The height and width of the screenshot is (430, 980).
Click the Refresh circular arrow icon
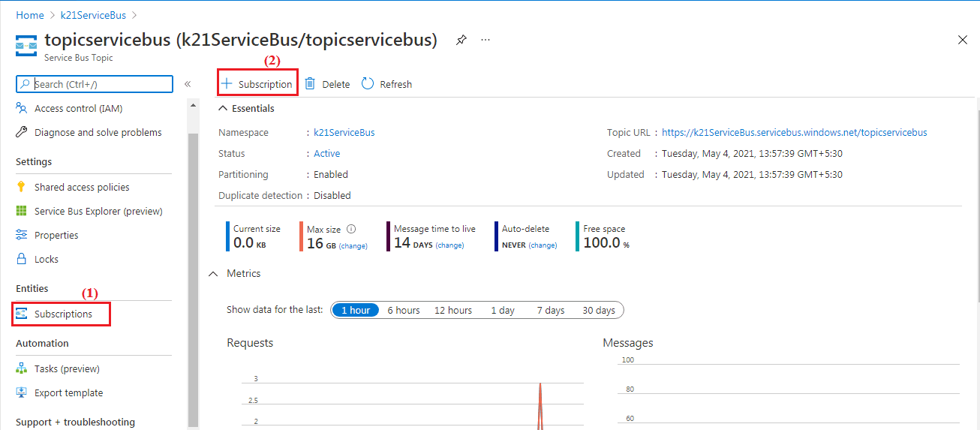[x=368, y=84]
